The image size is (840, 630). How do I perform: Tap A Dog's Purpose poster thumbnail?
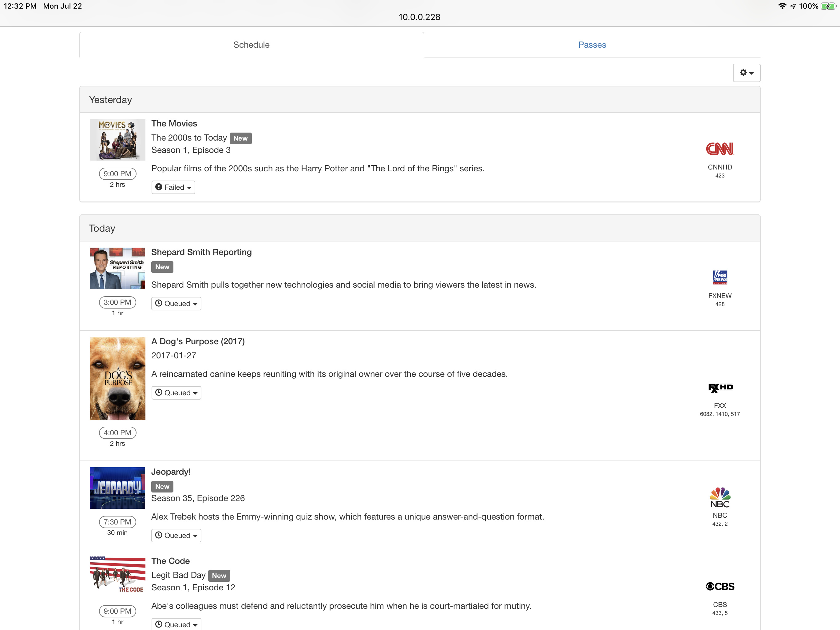click(x=117, y=378)
